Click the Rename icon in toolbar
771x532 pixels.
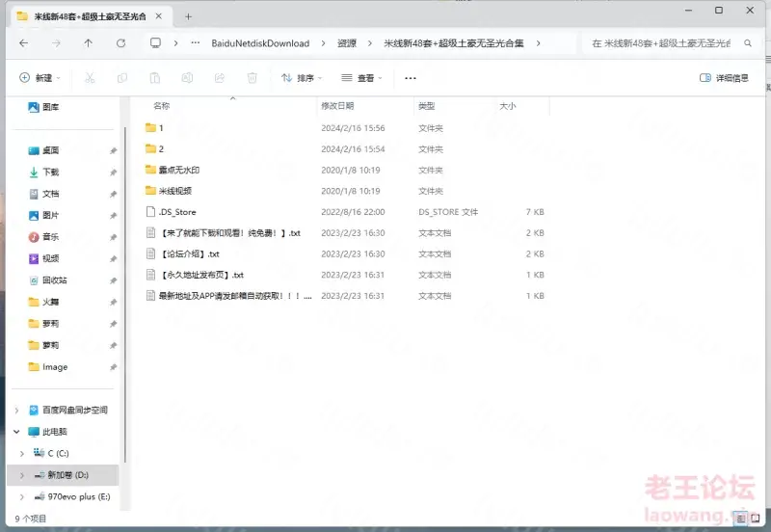tap(187, 78)
